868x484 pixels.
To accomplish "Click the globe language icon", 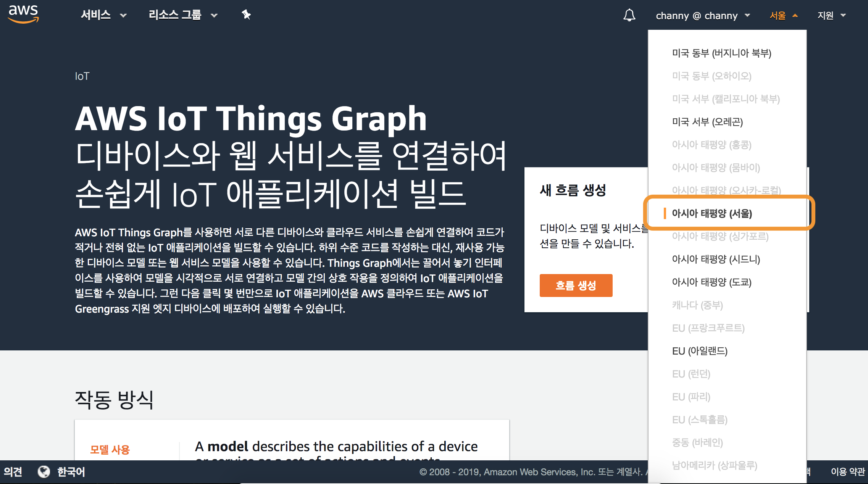I will [x=44, y=472].
